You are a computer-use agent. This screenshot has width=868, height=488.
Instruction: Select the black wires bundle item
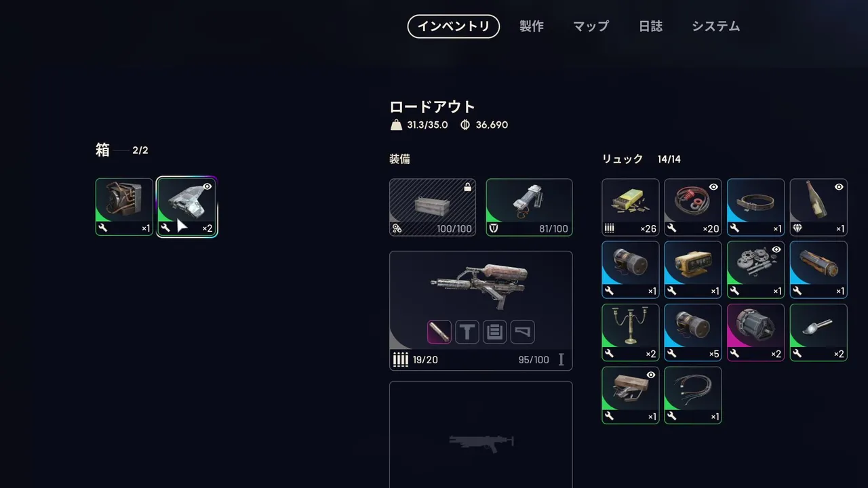[x=693, y=395]
